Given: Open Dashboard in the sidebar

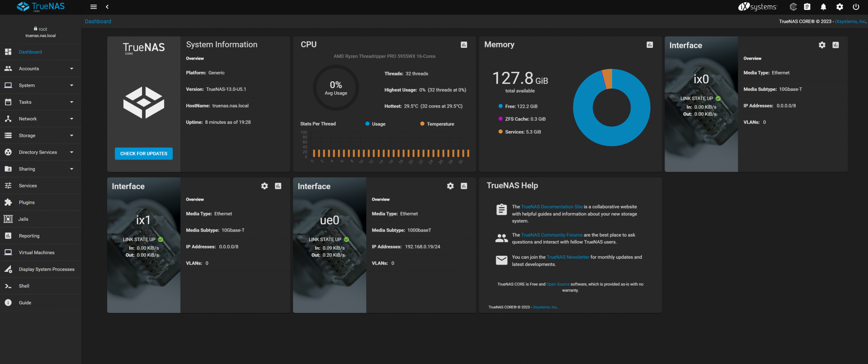Looking at the screenshot, I should click(41, 52).
